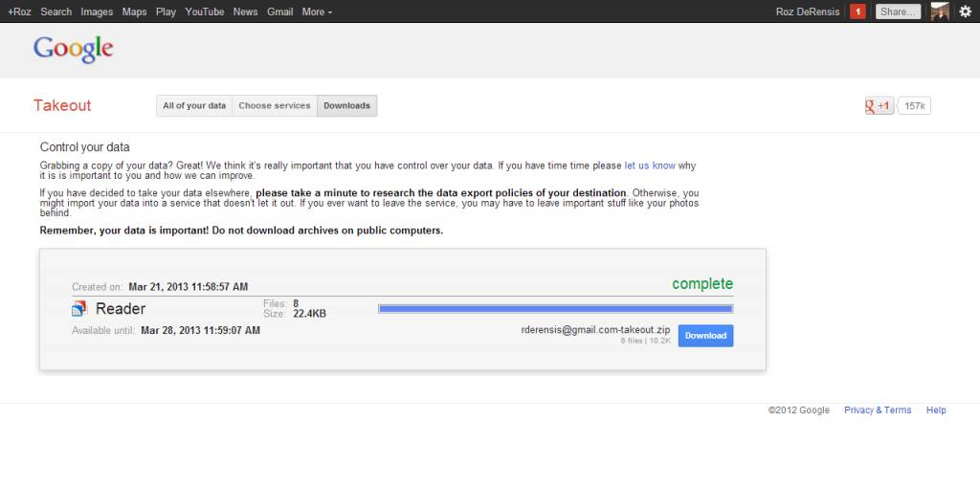The image size is (980, 486).
Task: Click the Google +1 button
Action: point(880,106)
